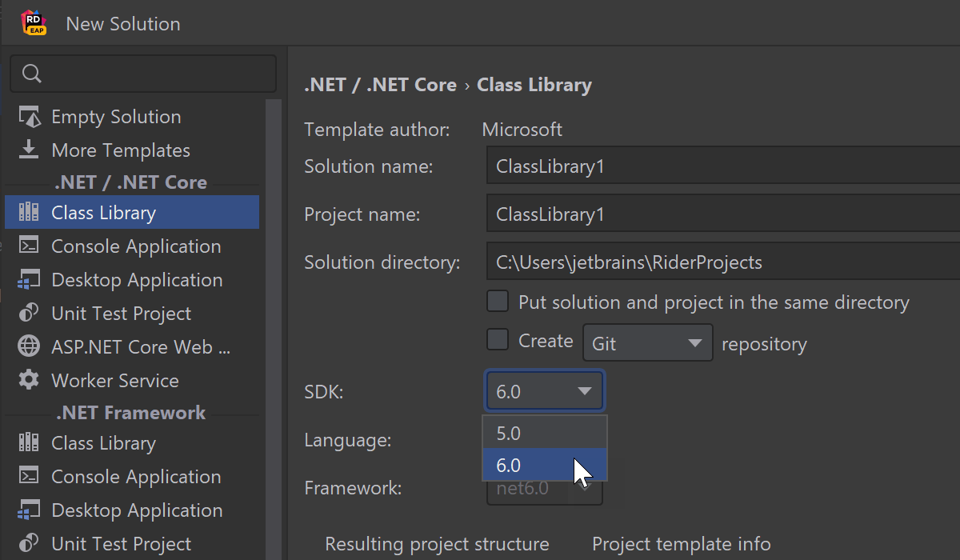Screen dimensions: 960x560
Task: Select .NET Core Console Application icon
Action: point(29,246)
